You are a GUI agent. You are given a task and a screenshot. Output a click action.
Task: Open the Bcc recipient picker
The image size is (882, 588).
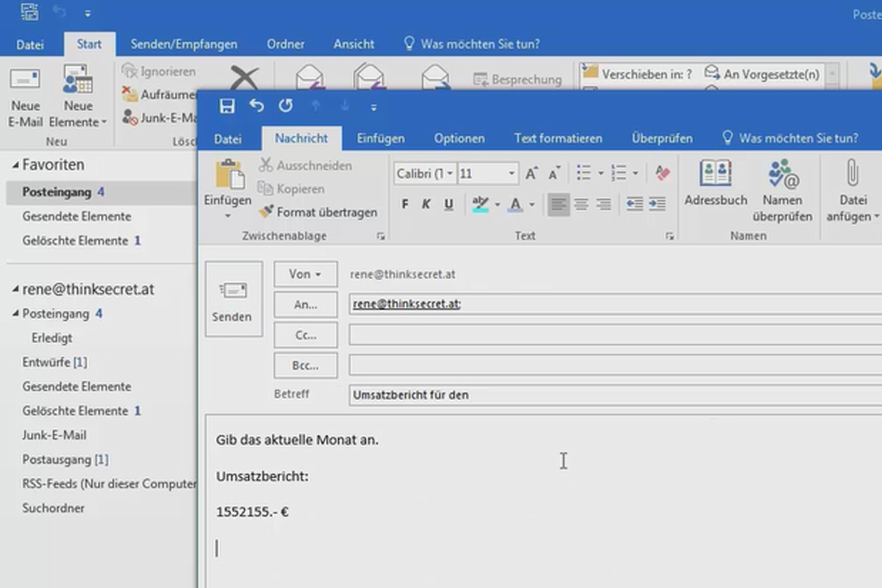pos(305,365)
